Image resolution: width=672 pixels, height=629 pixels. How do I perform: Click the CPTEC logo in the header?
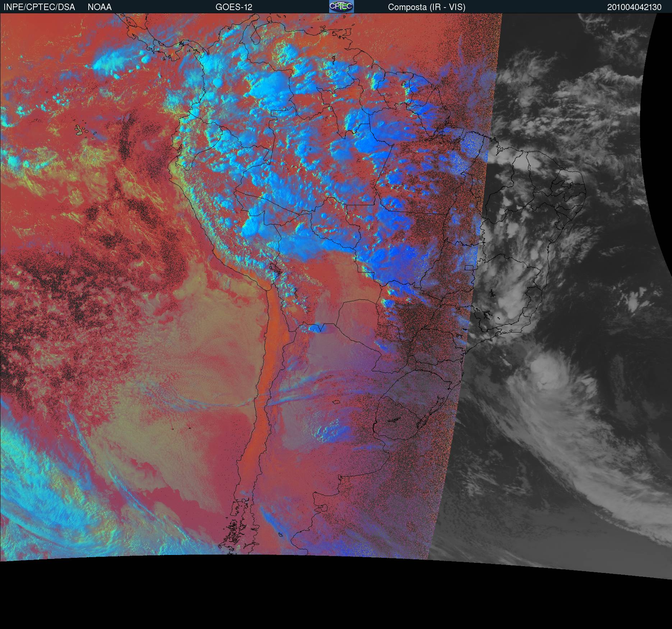click(x=341, y=6)
